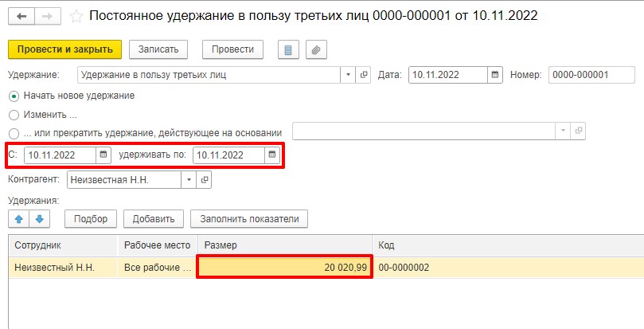Focus the Удержание input field
This screenshot has width=644, height=329.
(209, 75)
